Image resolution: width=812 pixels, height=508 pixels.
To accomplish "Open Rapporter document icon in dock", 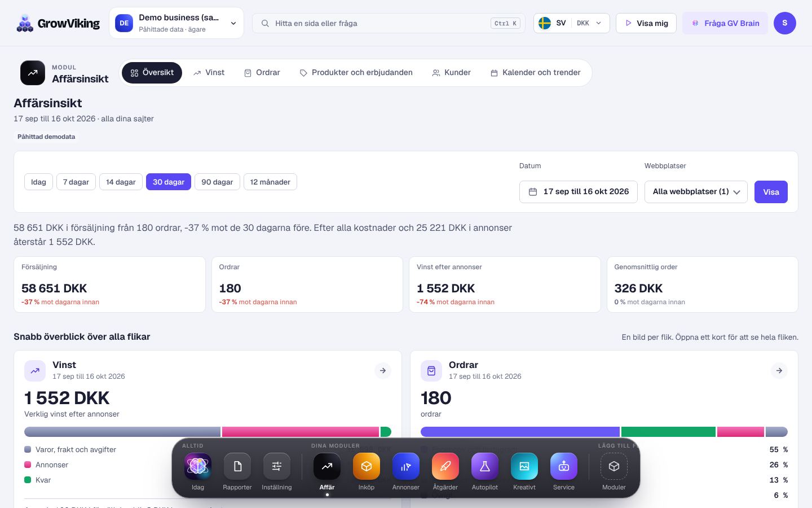I will point(237,466).
